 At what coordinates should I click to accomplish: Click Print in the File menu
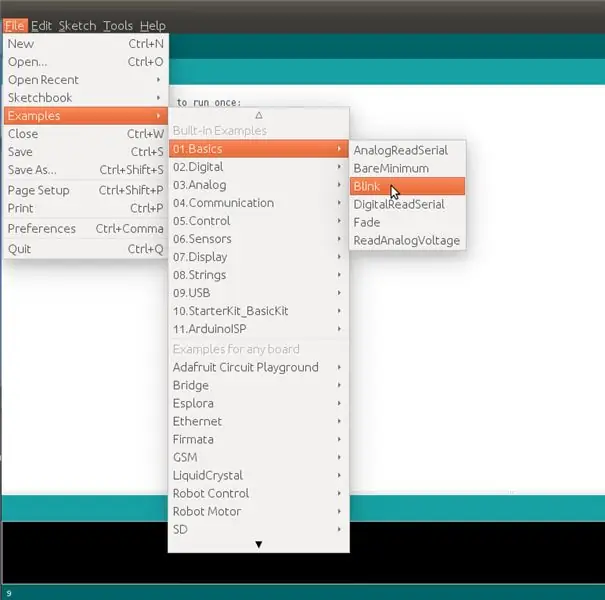86,208
